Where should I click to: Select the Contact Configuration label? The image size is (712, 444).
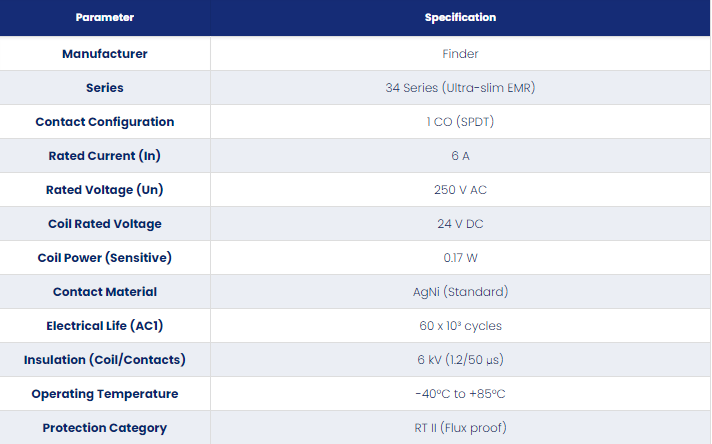105,122
